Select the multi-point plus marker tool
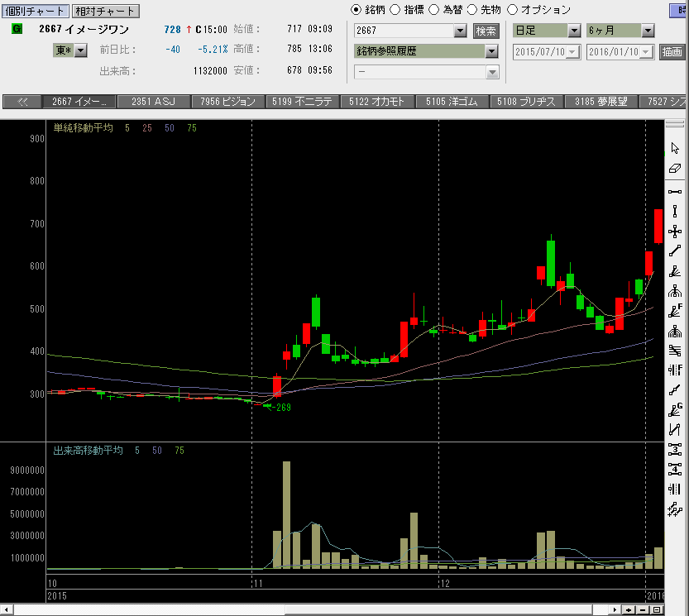The width and height of the screenshot is (689, 616). [675, 509]
